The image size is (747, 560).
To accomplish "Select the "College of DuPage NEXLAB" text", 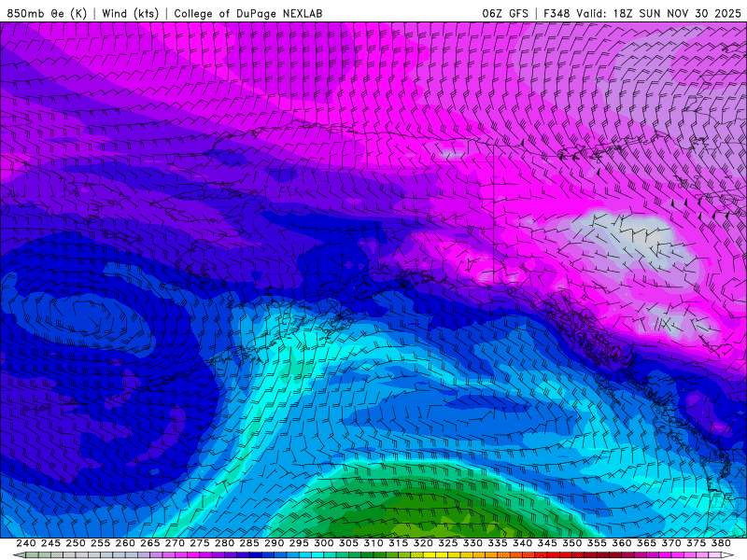I will click(x=248, y=13).
